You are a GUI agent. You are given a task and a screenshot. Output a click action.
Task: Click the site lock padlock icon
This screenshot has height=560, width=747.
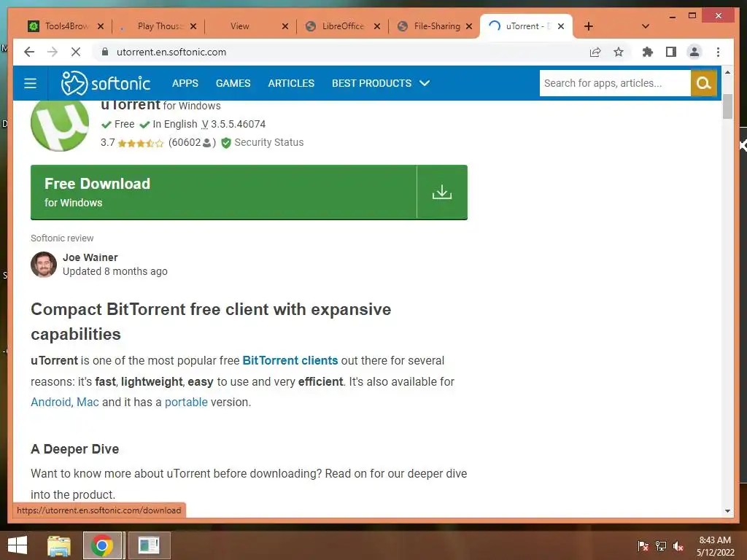tap(105, 52)
